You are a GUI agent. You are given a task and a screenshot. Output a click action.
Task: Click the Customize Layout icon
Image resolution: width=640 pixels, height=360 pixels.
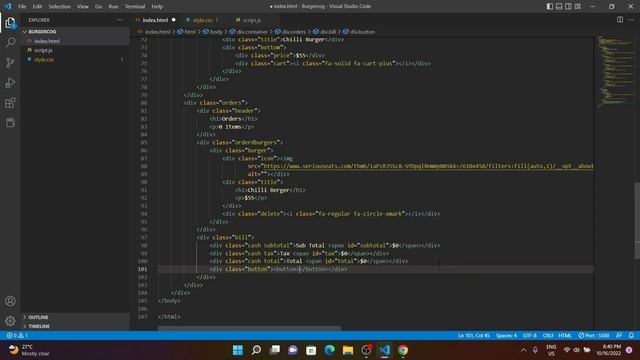(578, 6)
